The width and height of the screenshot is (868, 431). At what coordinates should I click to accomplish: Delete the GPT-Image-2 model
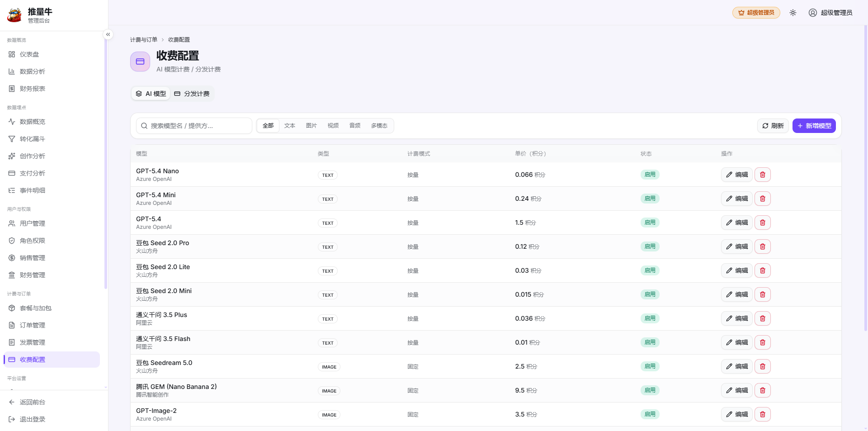763,414
